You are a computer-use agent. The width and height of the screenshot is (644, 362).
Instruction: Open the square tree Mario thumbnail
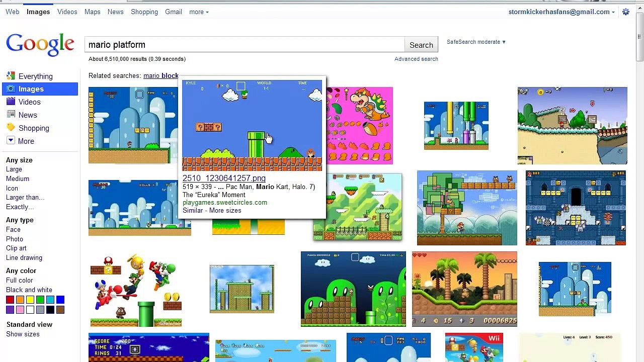click(467, 208)
